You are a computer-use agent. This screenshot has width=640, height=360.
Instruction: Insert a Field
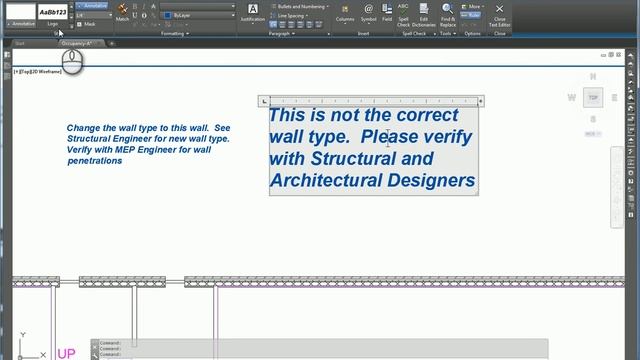click(x=387, y=13)
